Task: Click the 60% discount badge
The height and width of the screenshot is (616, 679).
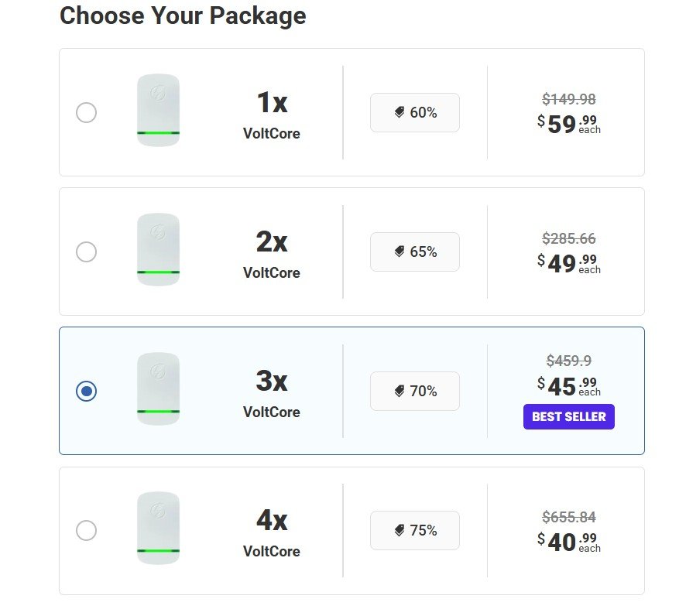Action: 415,112
